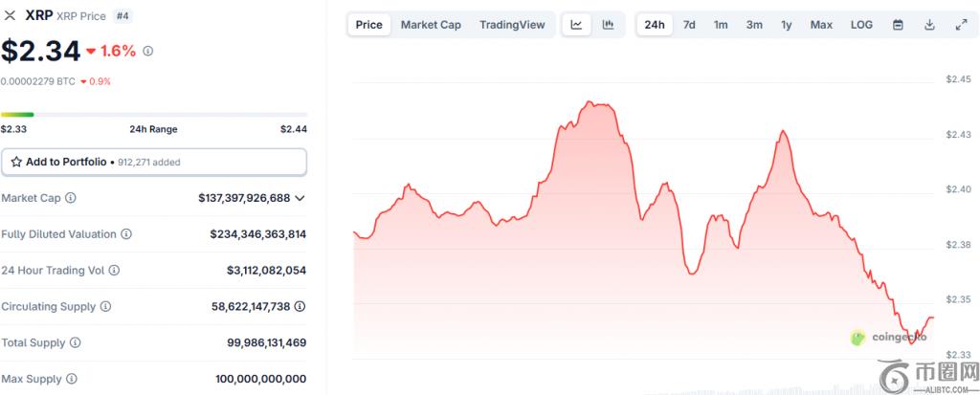Click info icon next to price change
Image resolution: width=980 pixels, height=395 pixels.
[x=147, y=51]
